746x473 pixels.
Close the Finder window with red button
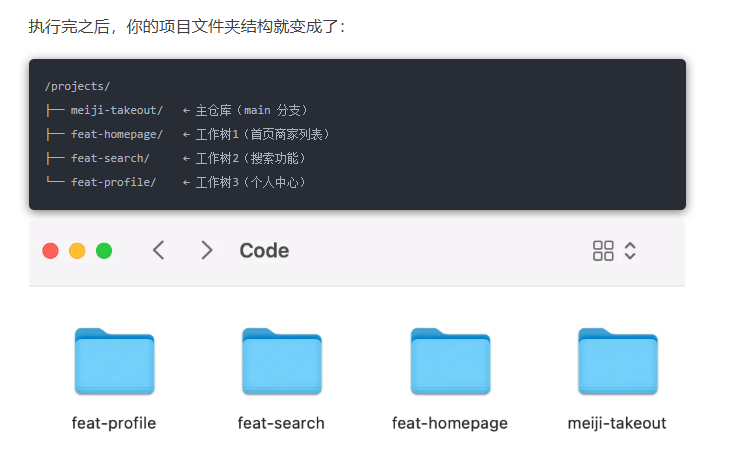50,251
